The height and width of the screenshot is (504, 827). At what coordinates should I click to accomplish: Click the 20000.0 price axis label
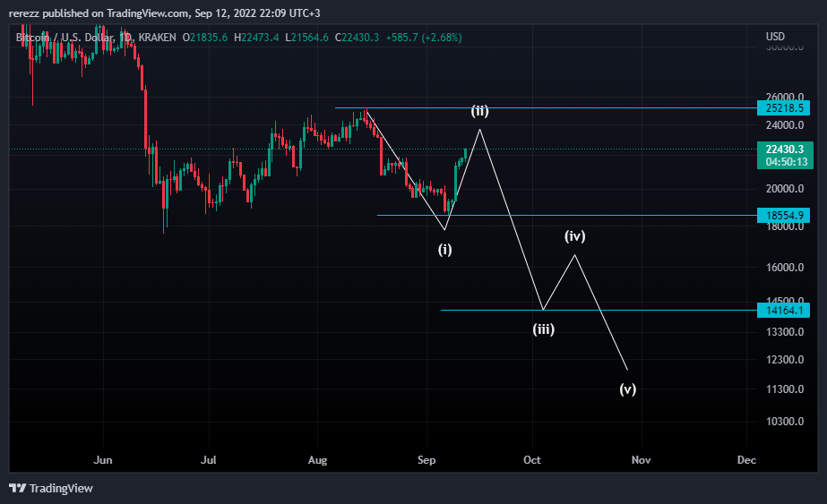click(x=785, y=189)
